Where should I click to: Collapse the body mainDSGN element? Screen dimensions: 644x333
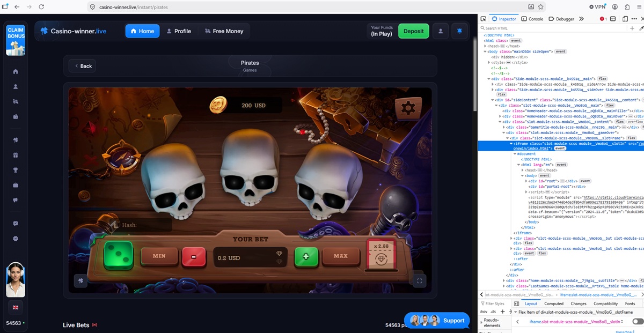(x=485, y=51)
